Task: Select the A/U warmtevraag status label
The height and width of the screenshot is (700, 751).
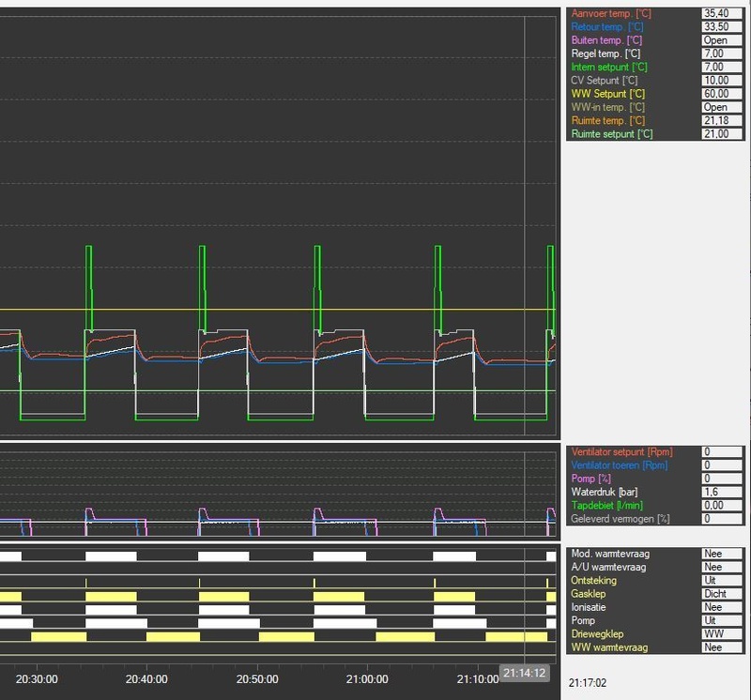Action: (x=608, y=568)
